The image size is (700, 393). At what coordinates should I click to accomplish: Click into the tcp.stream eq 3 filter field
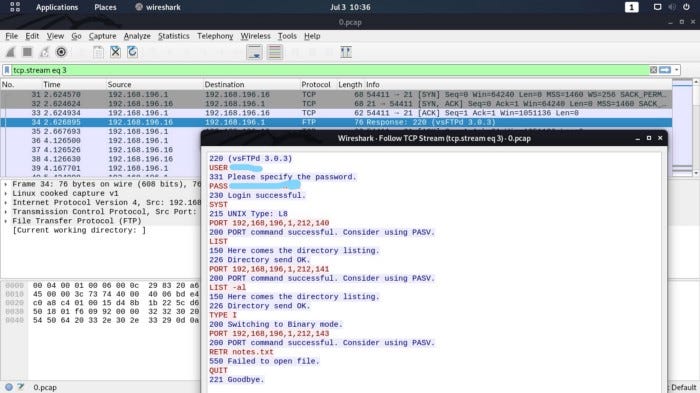(330, 70)
